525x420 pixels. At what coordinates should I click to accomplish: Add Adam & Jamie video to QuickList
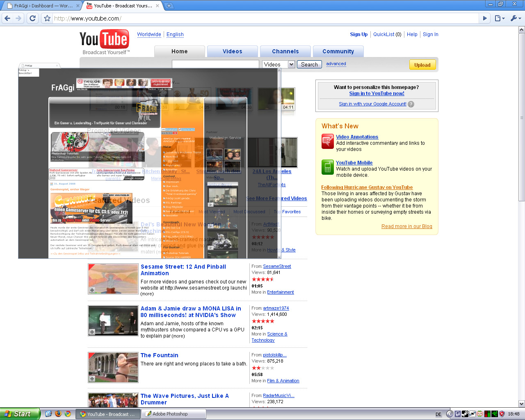(92, 332)
